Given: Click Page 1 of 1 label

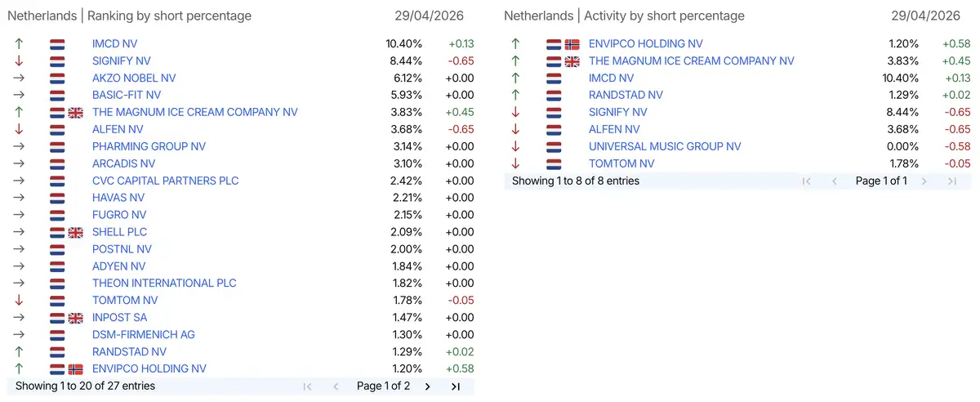Looking at the screenshot, I should click(881, 181).
